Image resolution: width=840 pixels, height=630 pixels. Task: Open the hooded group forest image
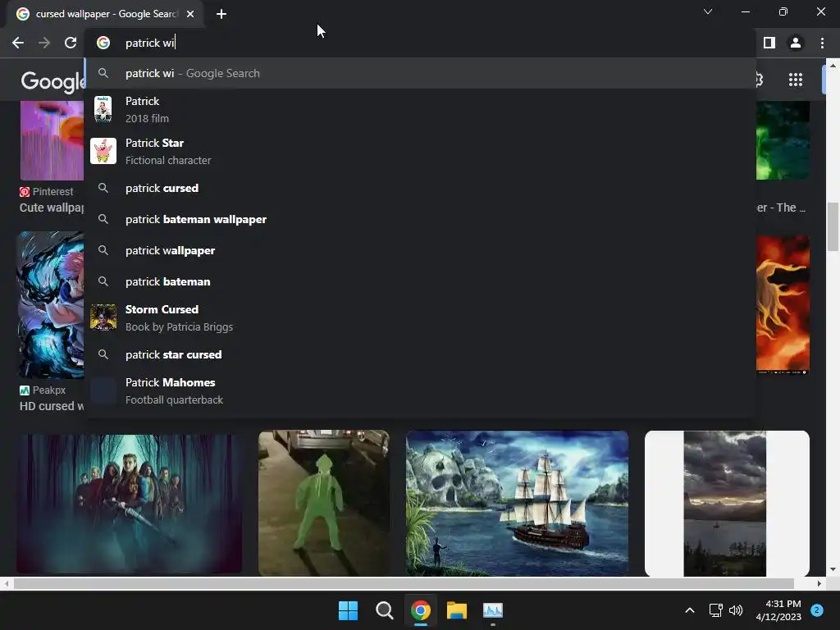pos(129,504)
